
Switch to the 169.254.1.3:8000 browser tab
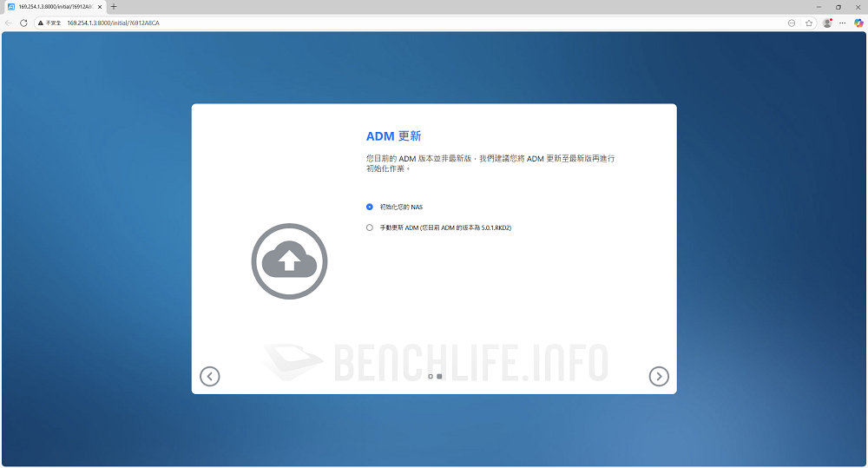point(52,6)
